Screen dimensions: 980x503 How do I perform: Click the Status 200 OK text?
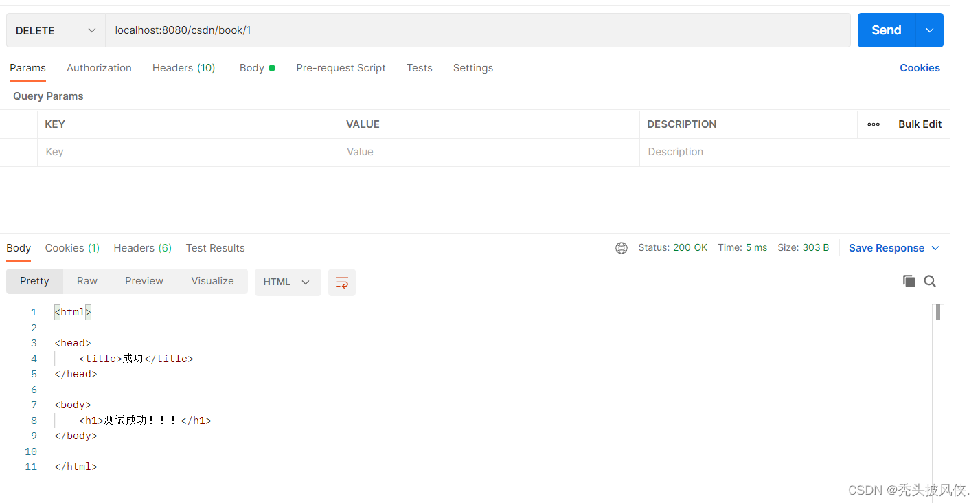pos(672,248)
